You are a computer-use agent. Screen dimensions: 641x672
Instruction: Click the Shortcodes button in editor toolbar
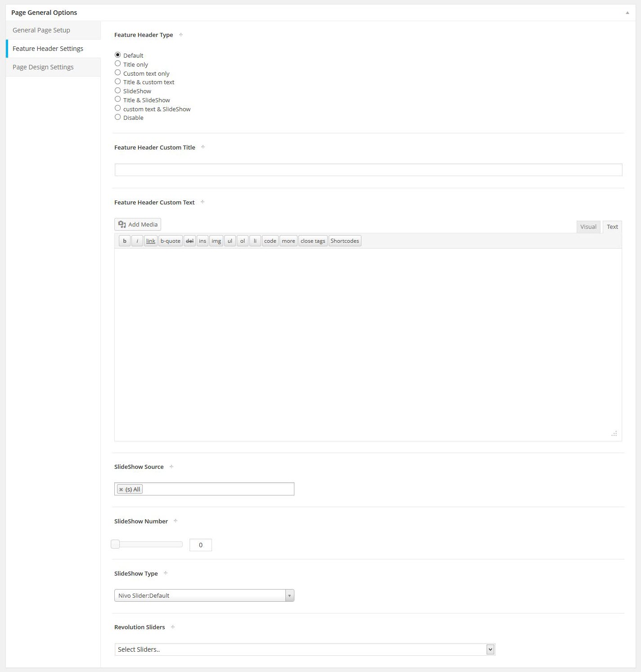point(345,241)
